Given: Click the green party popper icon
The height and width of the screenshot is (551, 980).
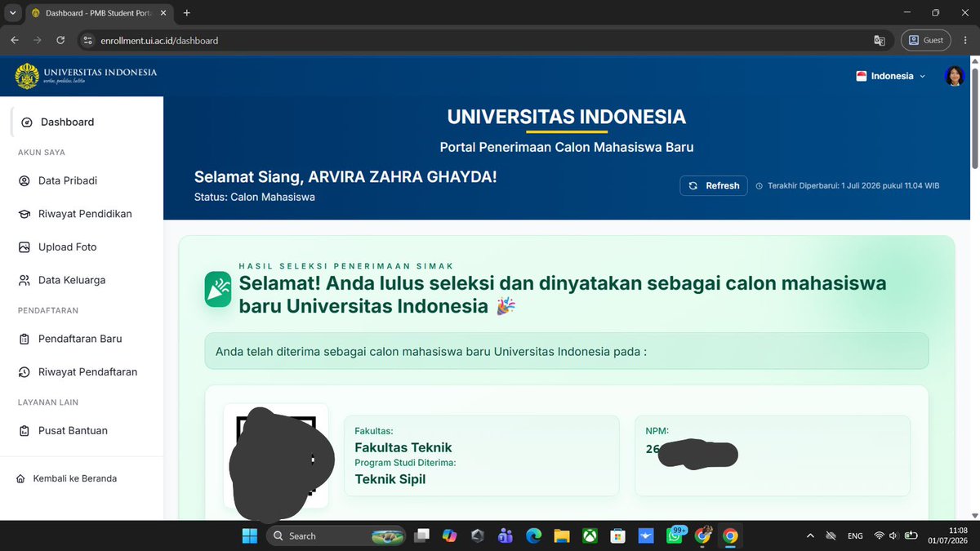Looking at the screenshot, I should click(218, 289).
